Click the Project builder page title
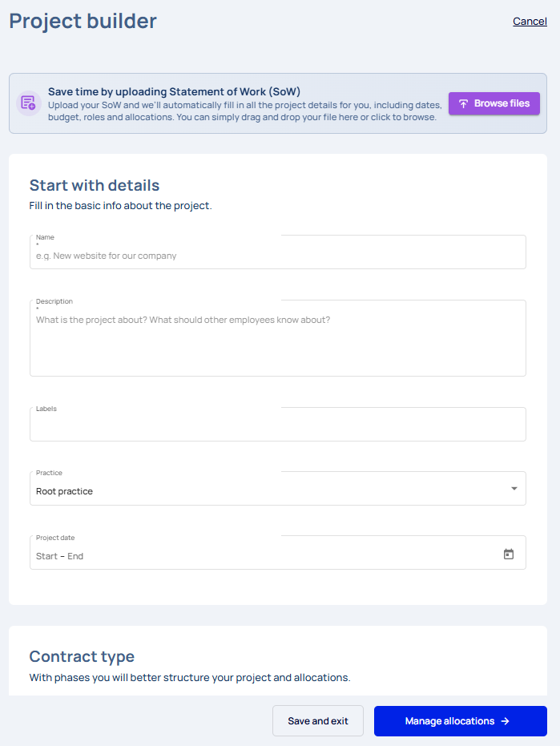Image resolution: width=560 pixels, height=746 pixels. click(x=83, y=22)
